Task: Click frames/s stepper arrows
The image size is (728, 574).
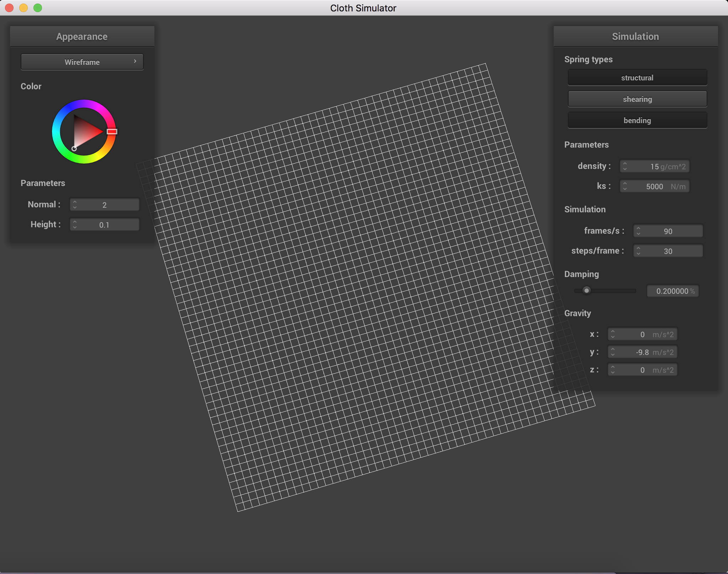Action: (638, 231)
